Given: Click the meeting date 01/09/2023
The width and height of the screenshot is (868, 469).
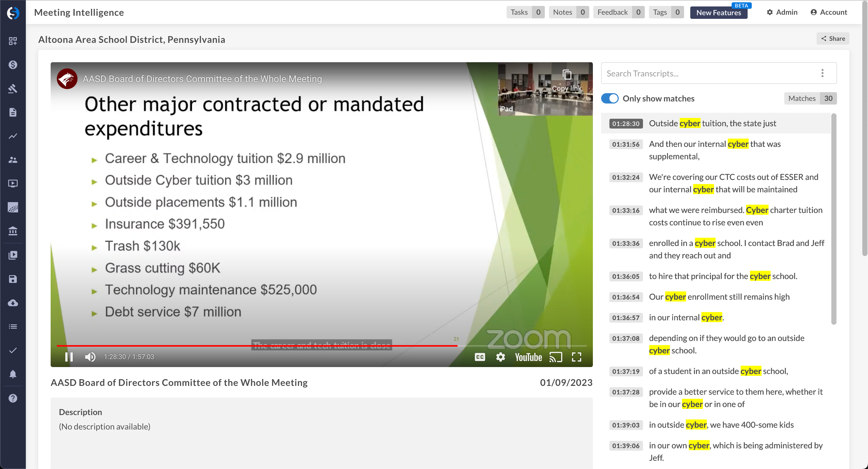Looking at the screenshot, I should click(x=566, y=383).
